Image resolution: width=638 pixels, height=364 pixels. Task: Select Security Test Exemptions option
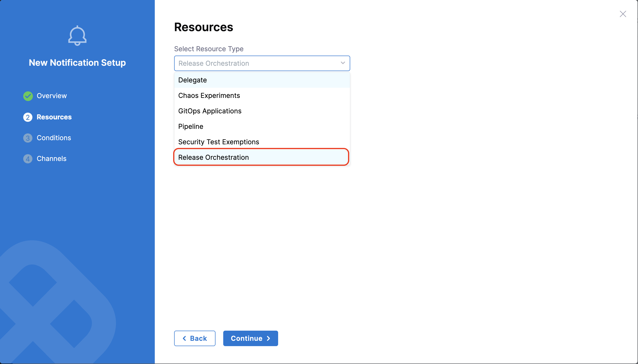click(x=262, y=142)
